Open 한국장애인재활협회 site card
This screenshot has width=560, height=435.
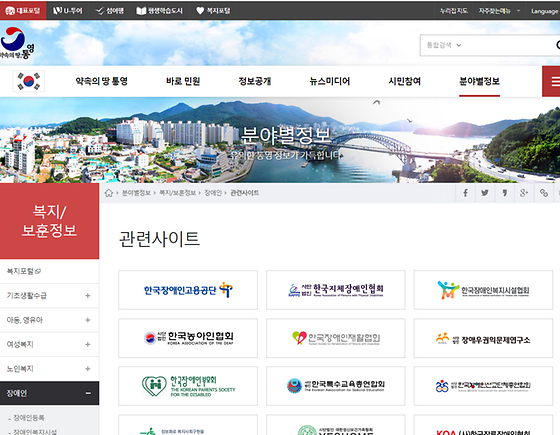[x=336, y=338]
